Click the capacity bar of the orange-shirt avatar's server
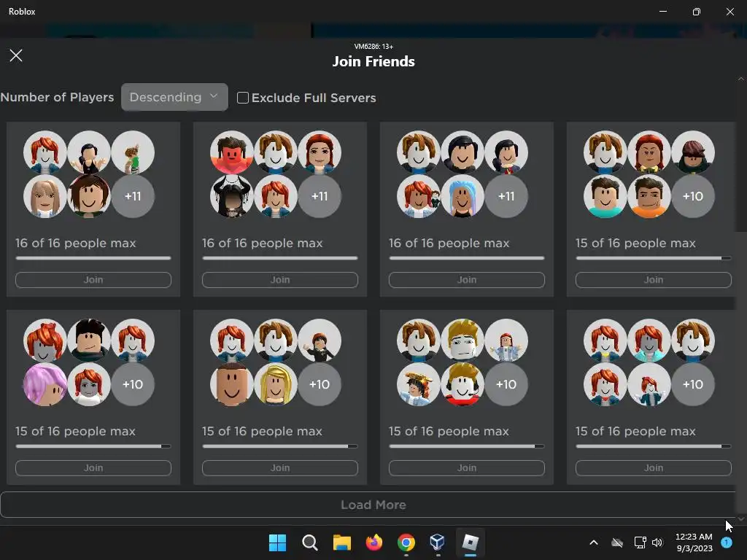 654,258
